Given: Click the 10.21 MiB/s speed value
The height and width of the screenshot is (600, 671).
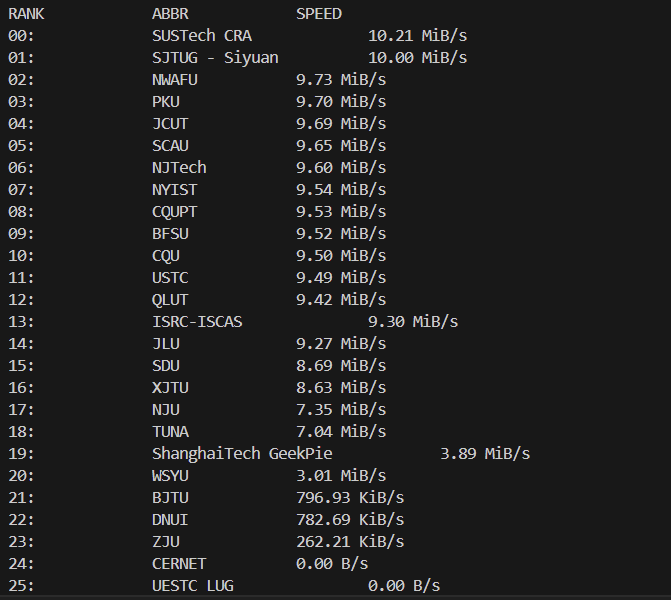Looking at the screenshot, I should coord(418,36).
